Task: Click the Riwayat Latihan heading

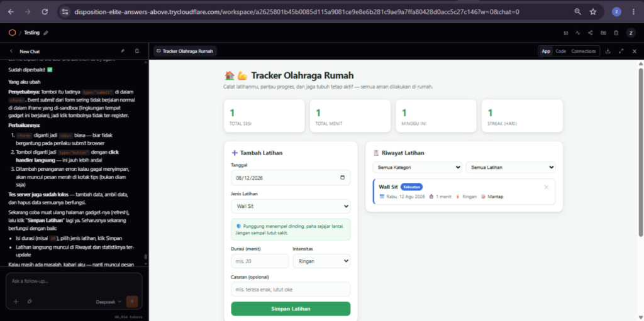Action: coord(403,153)
